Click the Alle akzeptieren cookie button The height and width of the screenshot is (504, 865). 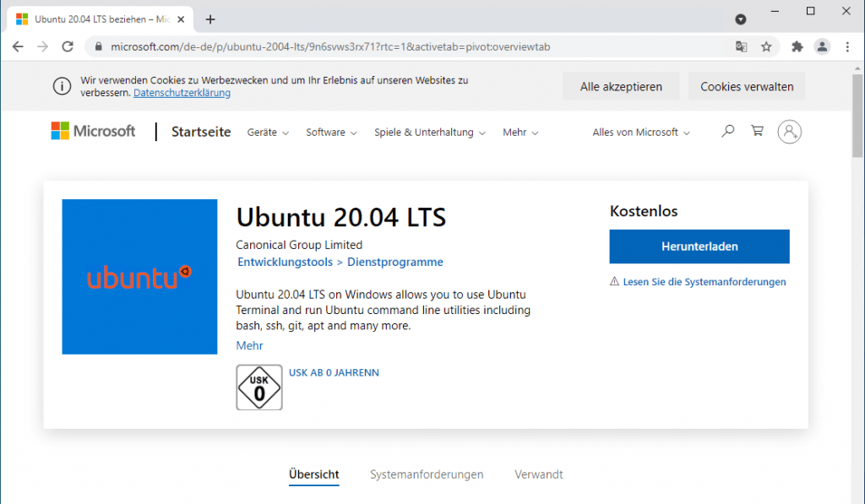pyautogui.click(x=621, y=87)
